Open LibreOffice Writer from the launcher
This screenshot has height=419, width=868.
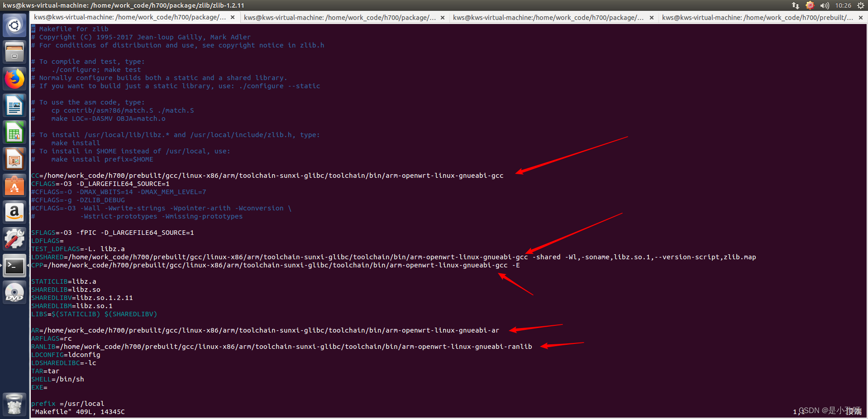tap(14, 105)
